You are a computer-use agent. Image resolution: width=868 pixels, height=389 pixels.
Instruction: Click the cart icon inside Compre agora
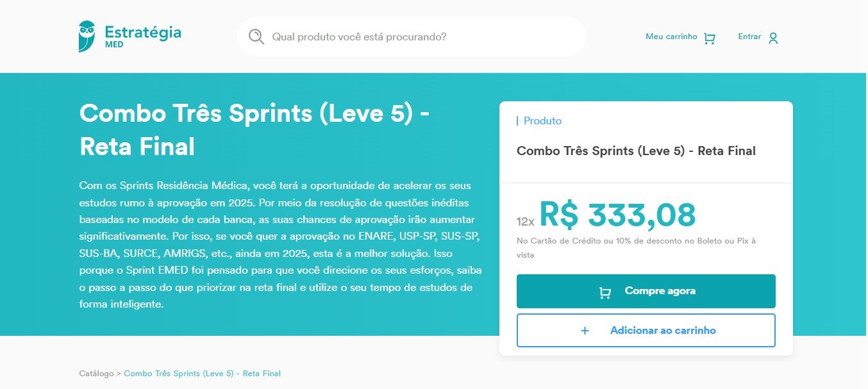pos(605,292)
